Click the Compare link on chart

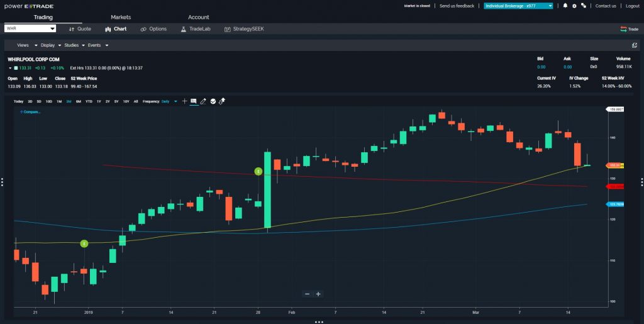(30, 112)
